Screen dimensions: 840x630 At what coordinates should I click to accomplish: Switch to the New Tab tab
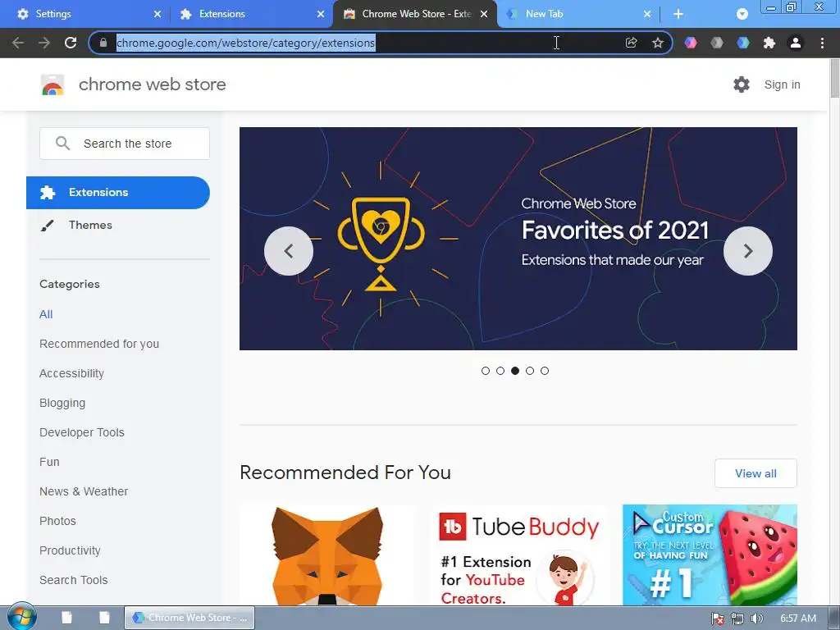coord(578,14)
